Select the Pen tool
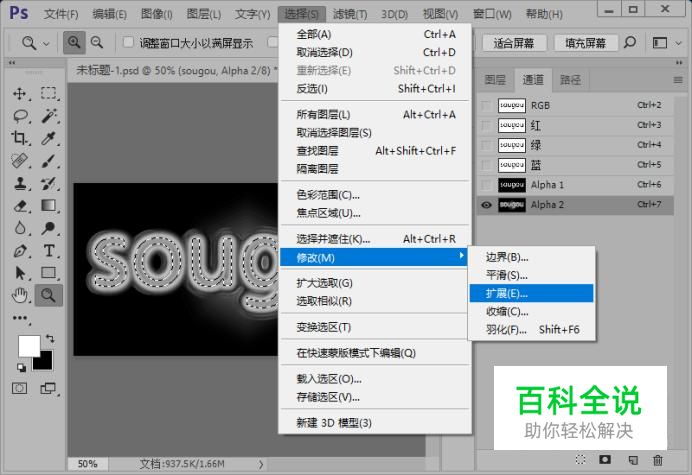The image size is (692, 475). point(20,251)
